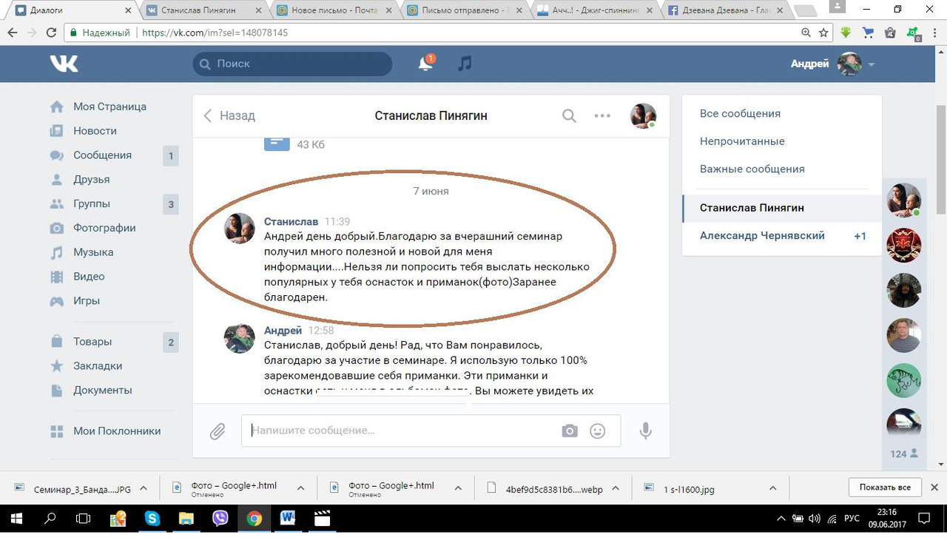Screen dimensions: 947x560
Task: Open VK notifications via the bell icon
Action: point(425,64)
